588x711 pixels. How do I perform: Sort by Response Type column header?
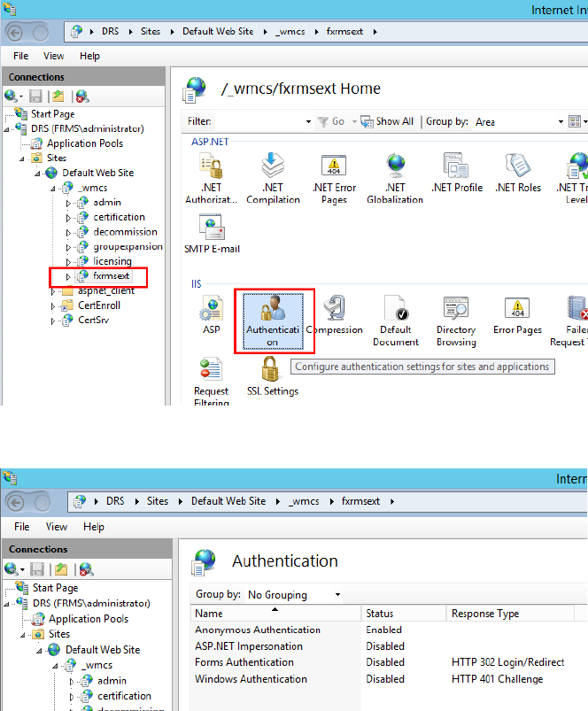click(x=510, y=614)
